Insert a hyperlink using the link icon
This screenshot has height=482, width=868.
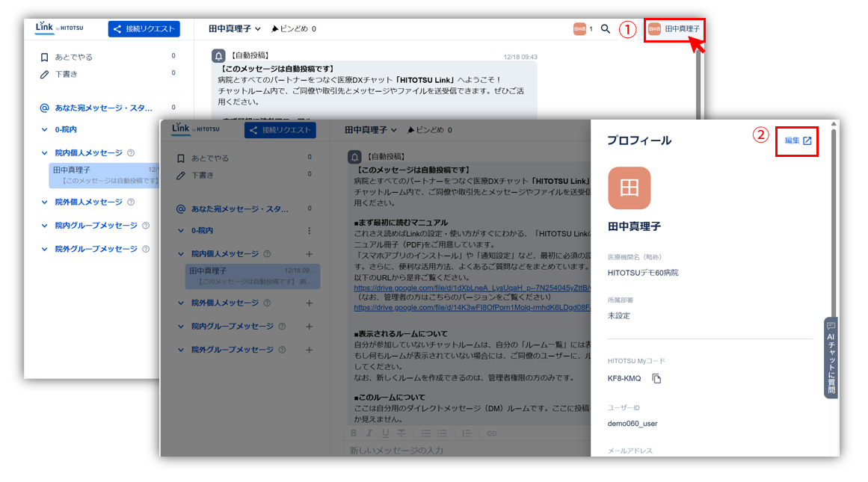[x=490, y=433]
